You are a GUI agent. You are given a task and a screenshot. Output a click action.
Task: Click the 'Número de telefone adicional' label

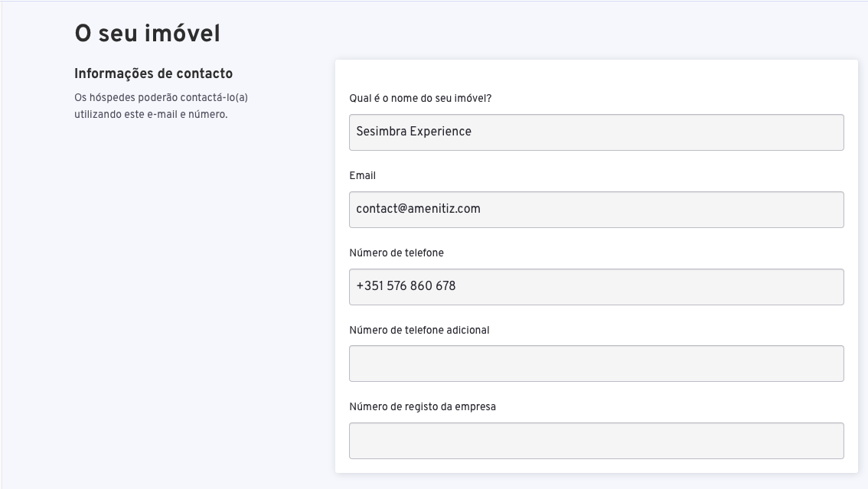pos(419,331)
